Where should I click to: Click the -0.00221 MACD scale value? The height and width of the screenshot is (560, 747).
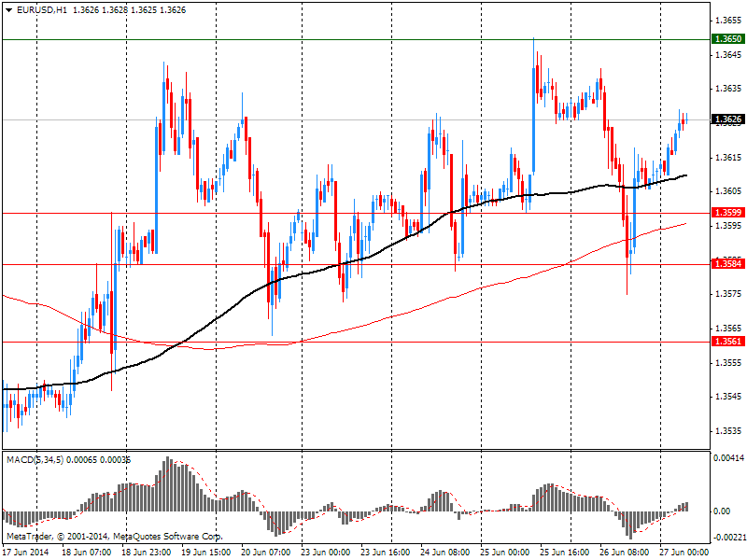point(729,538)
